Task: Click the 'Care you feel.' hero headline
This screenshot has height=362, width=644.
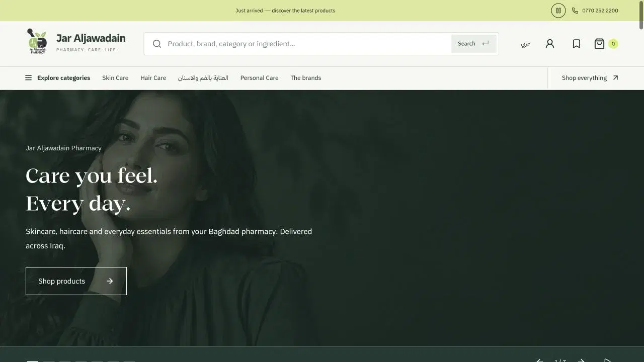Action: click(x=92, y=176)
